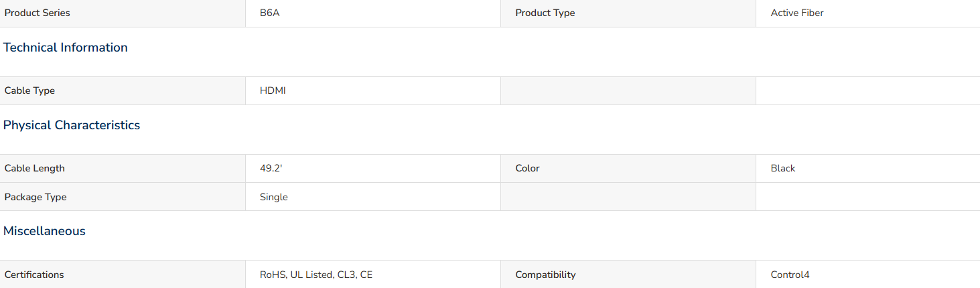Click the Product Type label
Screen dimensions: 980x288
click(x=545, y=13)
